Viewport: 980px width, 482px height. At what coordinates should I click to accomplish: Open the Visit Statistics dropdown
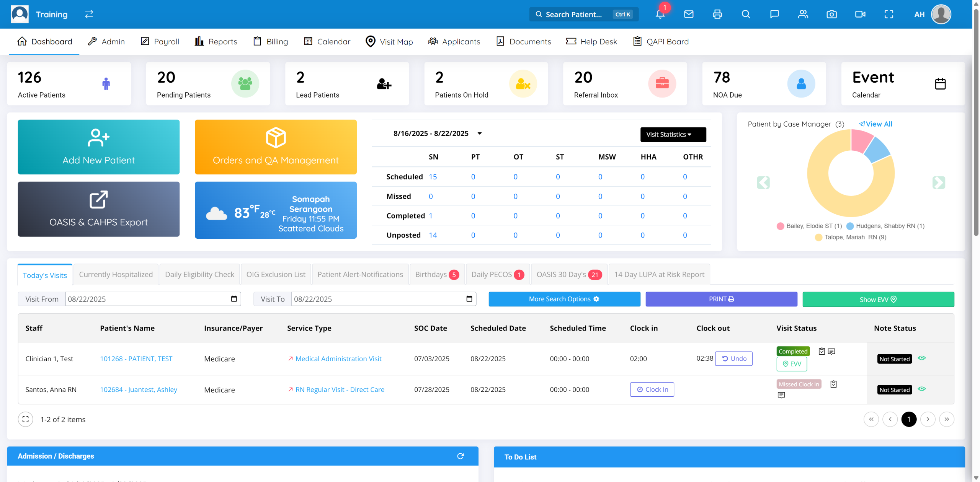coord(673,135)
